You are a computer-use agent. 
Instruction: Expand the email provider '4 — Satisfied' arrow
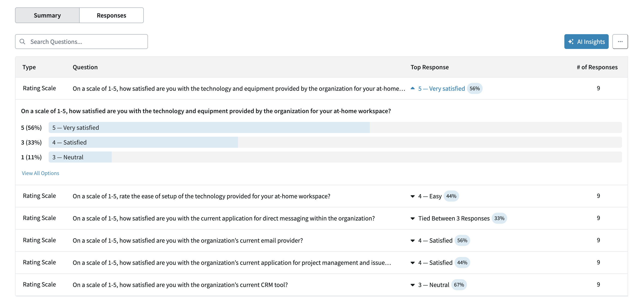(412, 241)
